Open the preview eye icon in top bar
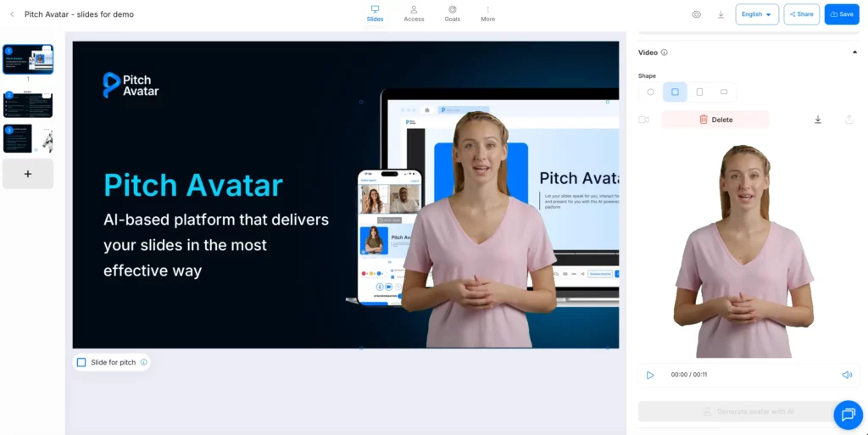 coord(696,14)
